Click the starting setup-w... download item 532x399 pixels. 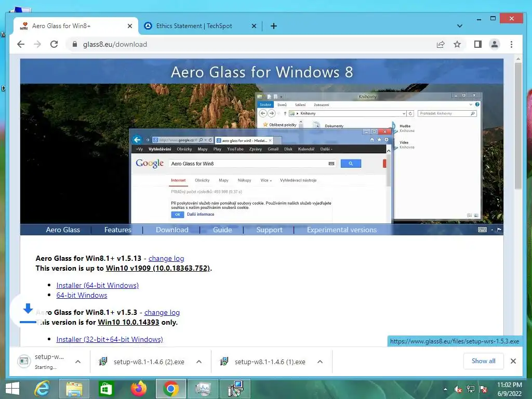(43, 362)
